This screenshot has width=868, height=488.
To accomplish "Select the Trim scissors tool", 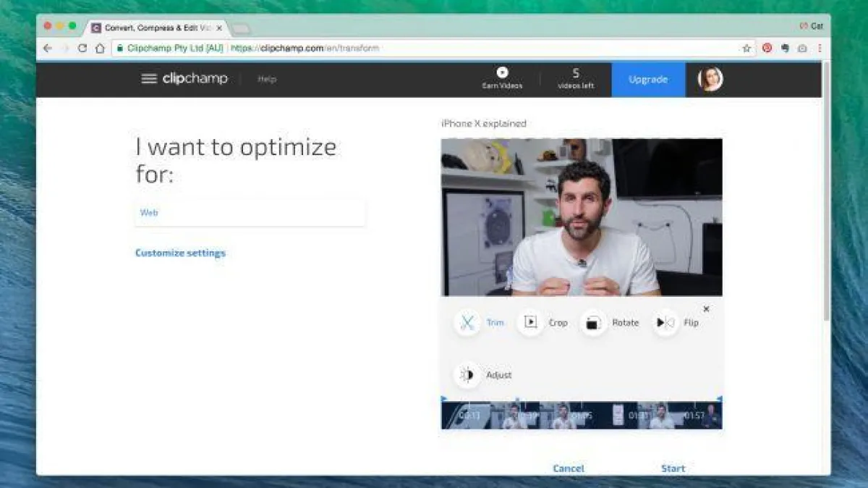I will coord(467,323).
